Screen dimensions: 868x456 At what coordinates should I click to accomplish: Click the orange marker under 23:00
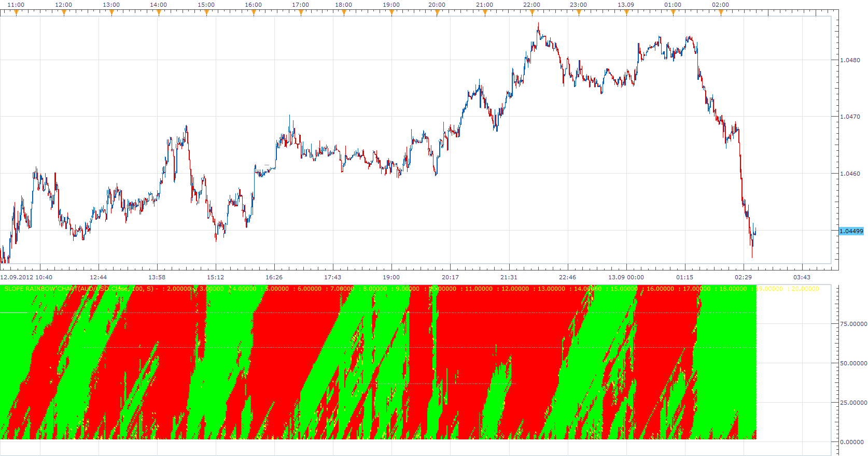pos(579,13)
